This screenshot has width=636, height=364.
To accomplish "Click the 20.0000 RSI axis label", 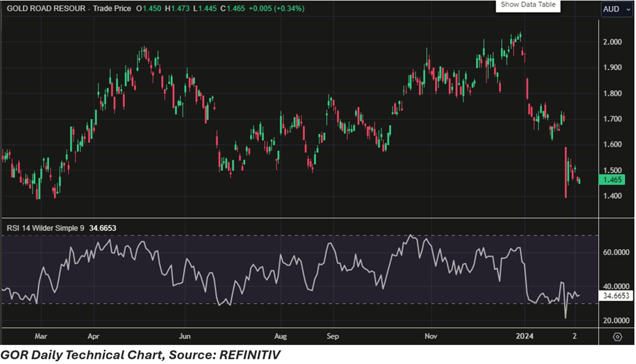I will (616, 320).
